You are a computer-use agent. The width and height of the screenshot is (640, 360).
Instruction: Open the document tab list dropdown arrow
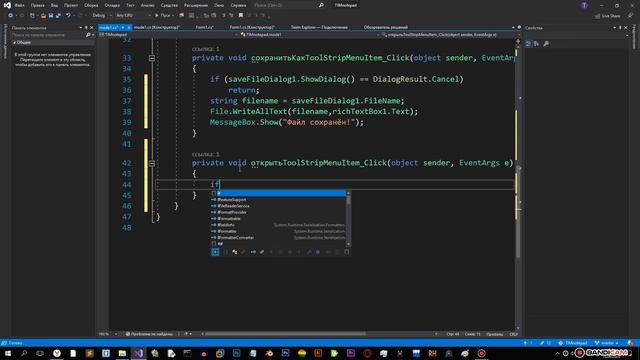point(513,27)
